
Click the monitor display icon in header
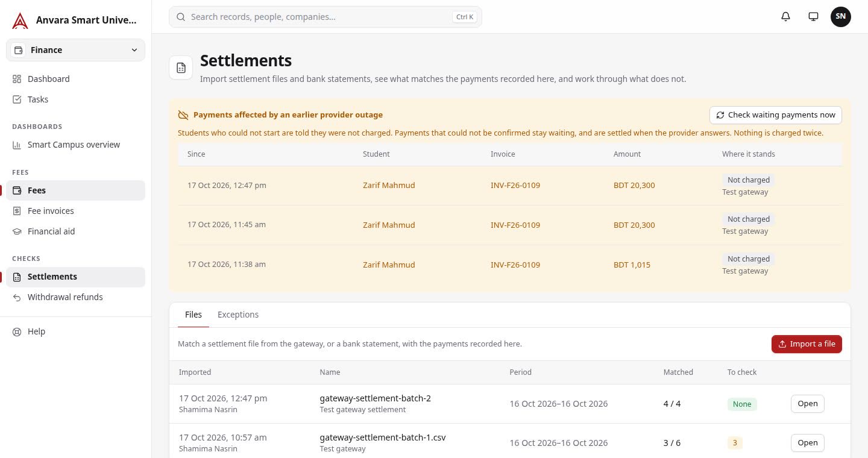pos(813,17)
